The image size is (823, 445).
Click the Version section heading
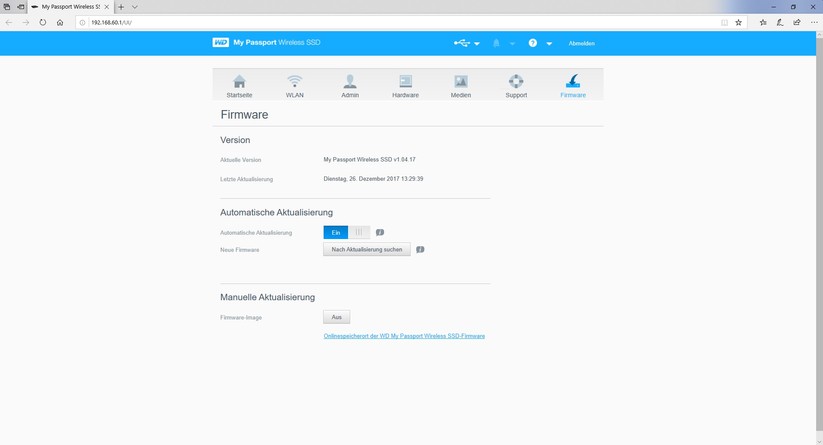(235, 140)
